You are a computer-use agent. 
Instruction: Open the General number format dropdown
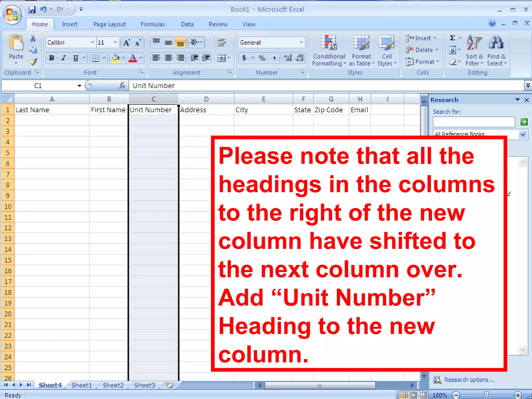[x=301, y=42]
